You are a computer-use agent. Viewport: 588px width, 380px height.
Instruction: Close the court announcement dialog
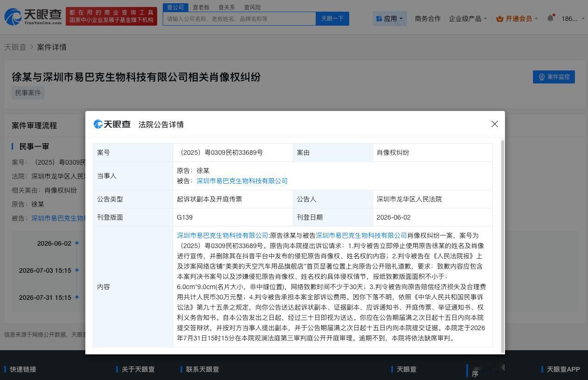click(495, 124)
